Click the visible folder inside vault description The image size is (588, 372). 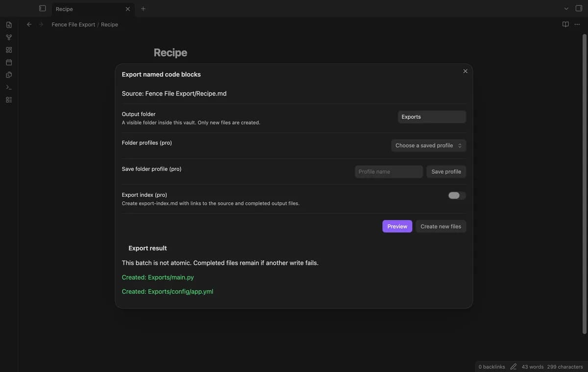191,122
